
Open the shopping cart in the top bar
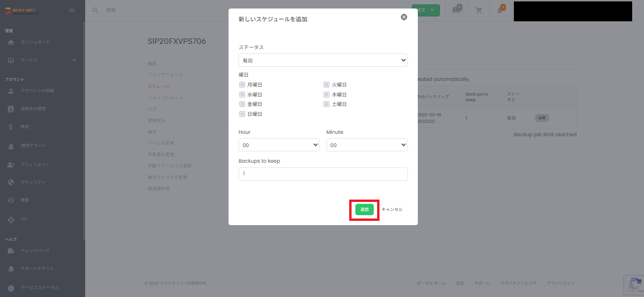pos(478,10)
